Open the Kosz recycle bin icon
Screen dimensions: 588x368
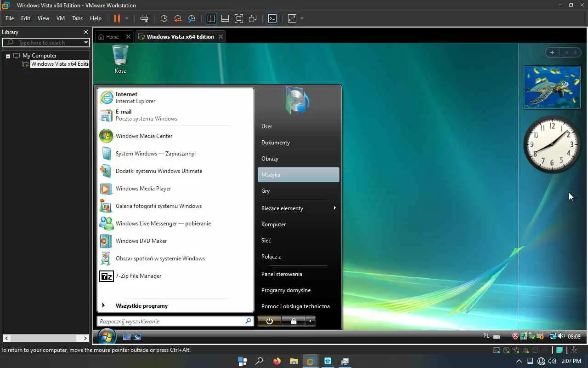coord(120,59)
